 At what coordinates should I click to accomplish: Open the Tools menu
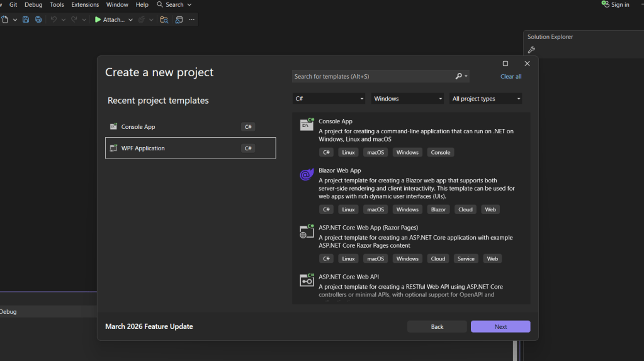(57, 4)
